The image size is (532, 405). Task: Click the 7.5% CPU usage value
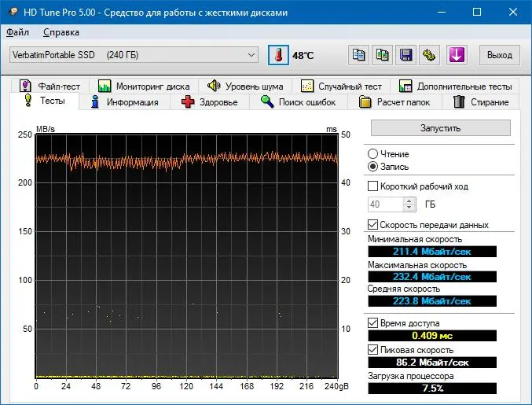tap(432, 388)
